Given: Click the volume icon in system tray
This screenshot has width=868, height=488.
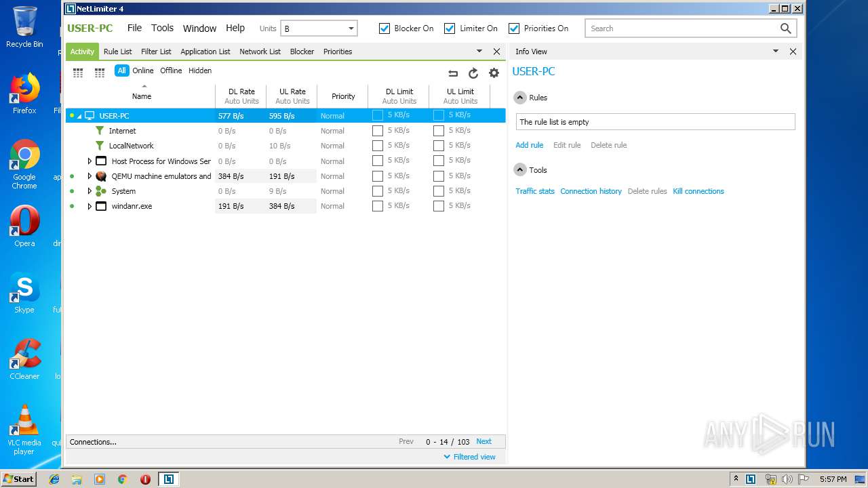Looking at the screenshot, I should 787,479.
